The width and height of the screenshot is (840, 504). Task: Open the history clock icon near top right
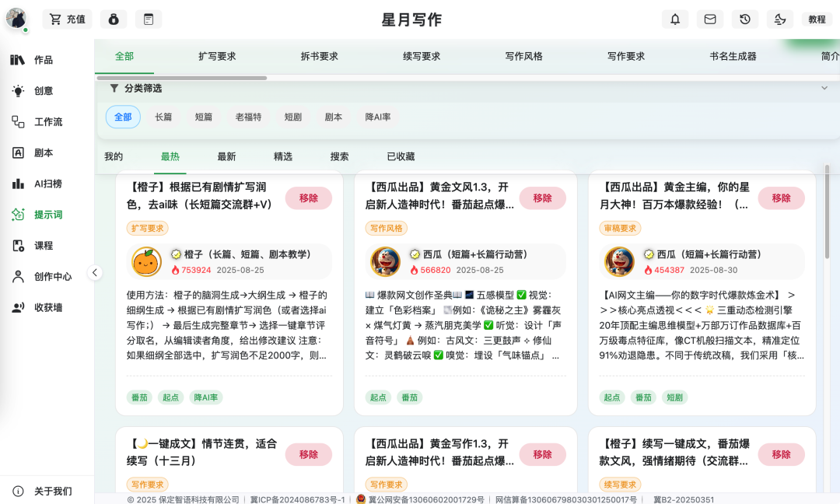coord(744,19)
